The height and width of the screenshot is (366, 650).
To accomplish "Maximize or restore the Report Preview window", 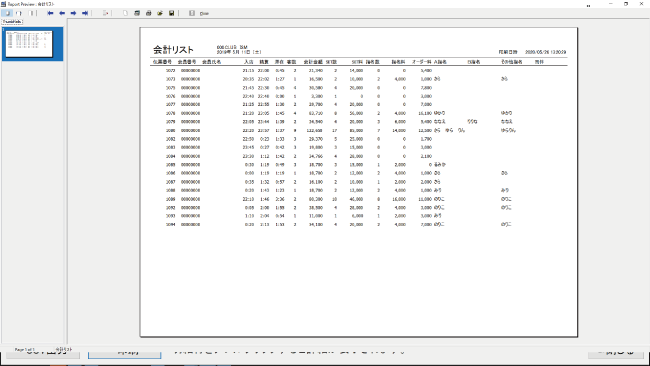I will point(626,4).
